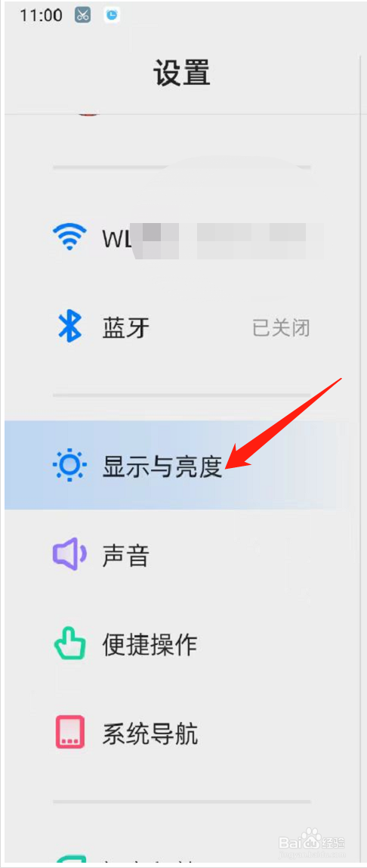Tap the green hand gesture icon
The image size is (367, 868).
click(x=69, y=643)
